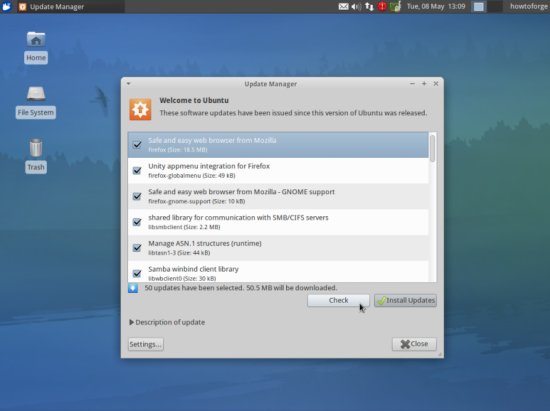This screenshot has width=550, height=411.
Task: Uncheck the firefox-globalmenu update checkbox
Action: 137,170
